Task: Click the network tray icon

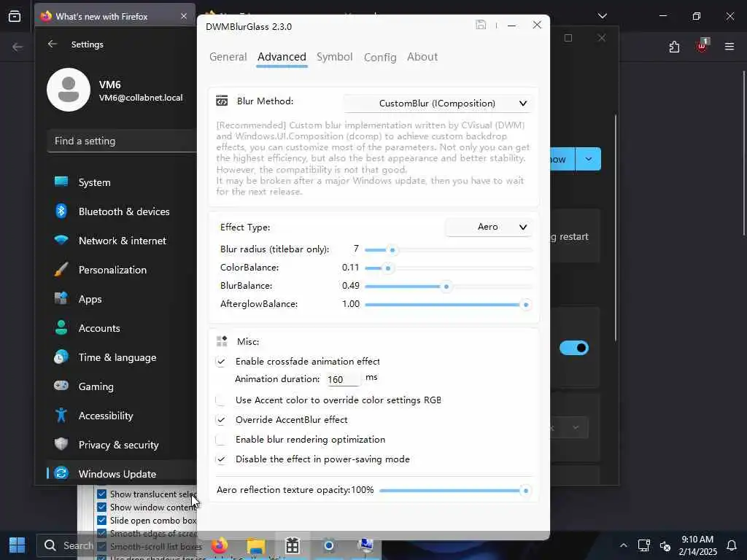Action: click(x=644, y=545)
